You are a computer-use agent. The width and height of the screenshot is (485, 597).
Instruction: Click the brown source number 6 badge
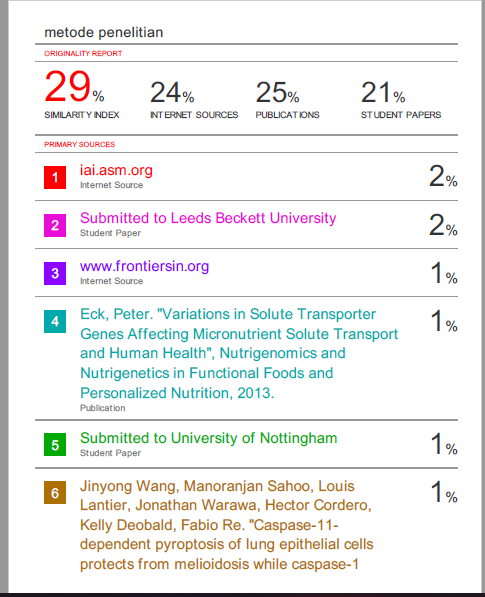(x=55, y=493)
